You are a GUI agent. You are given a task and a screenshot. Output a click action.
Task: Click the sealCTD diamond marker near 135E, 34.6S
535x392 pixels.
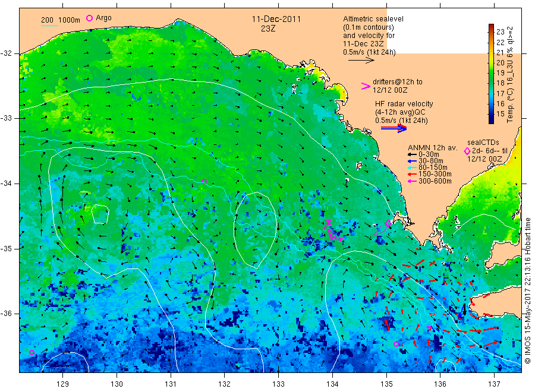coord(388,223)
